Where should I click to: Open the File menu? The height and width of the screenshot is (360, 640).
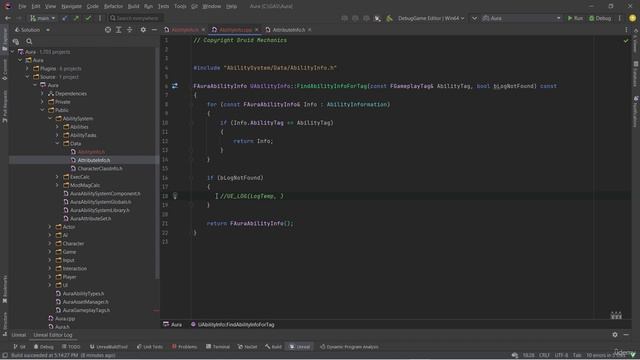(x=22, y=6)
